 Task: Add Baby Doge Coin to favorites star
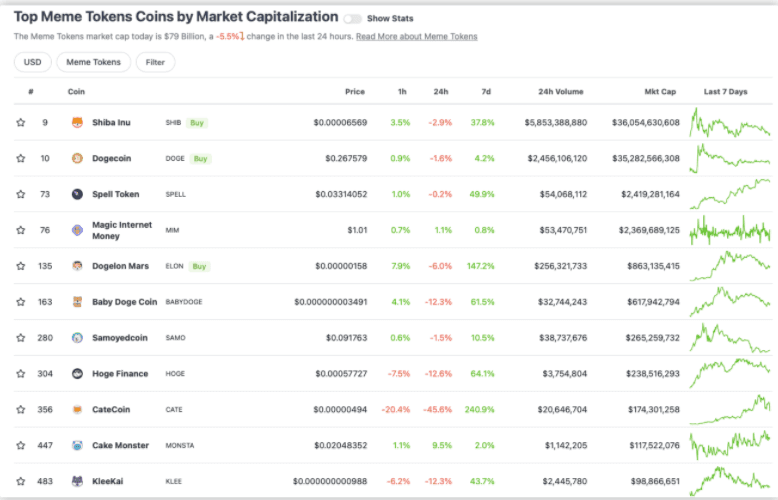point(20,302)
